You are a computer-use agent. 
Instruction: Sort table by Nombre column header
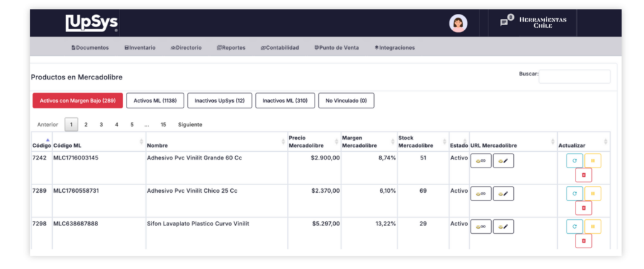(x=214, y=146)
